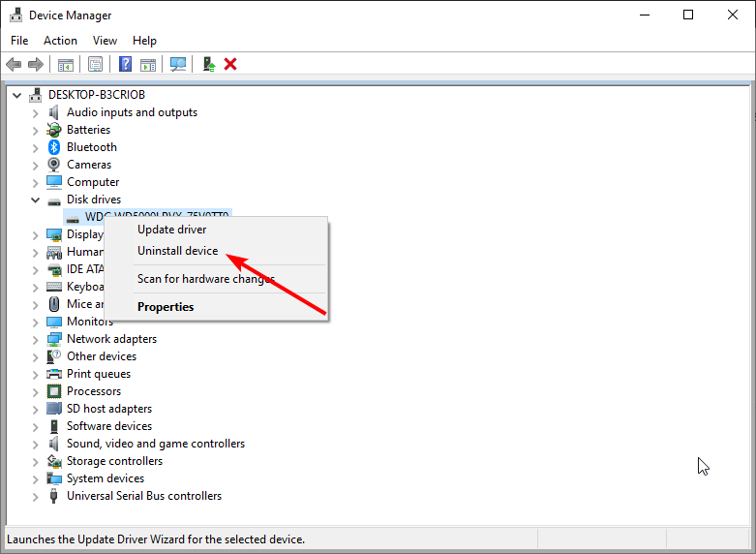The height and width of the screenshot is (554, 756).
Task: Click the Show/Hide Console Tree toolbar icon
Action: (x=66, y=64)
